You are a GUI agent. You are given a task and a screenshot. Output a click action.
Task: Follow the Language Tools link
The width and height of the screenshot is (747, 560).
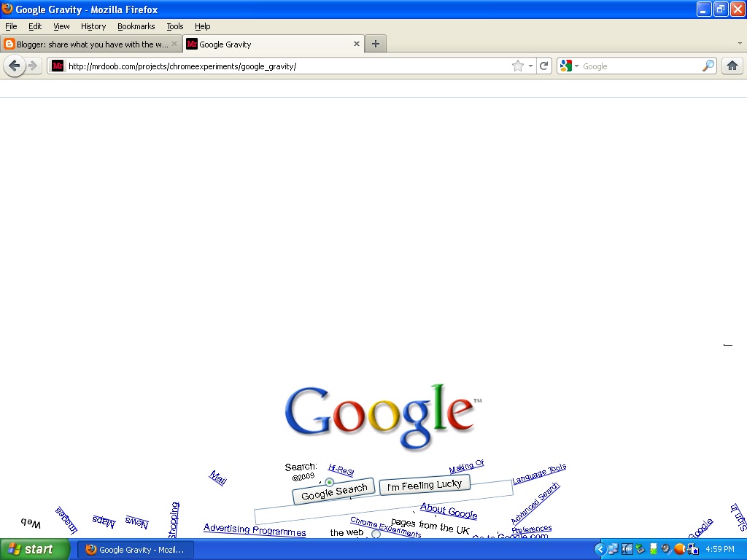coord(539,473)
